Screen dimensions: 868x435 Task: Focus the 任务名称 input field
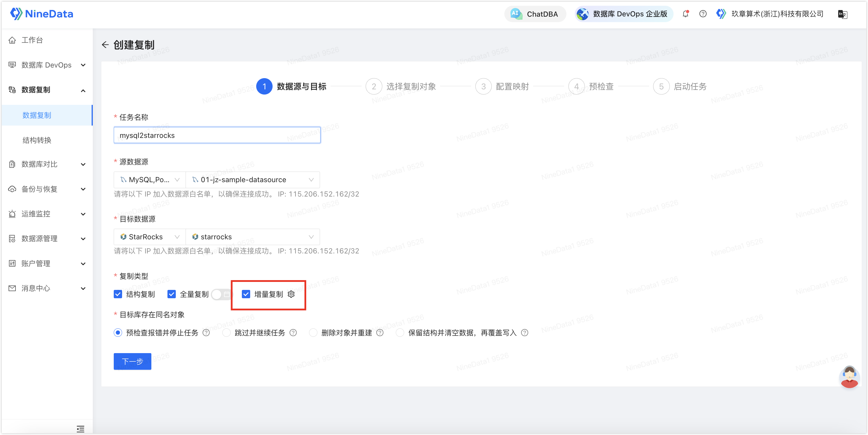(217, 135)
